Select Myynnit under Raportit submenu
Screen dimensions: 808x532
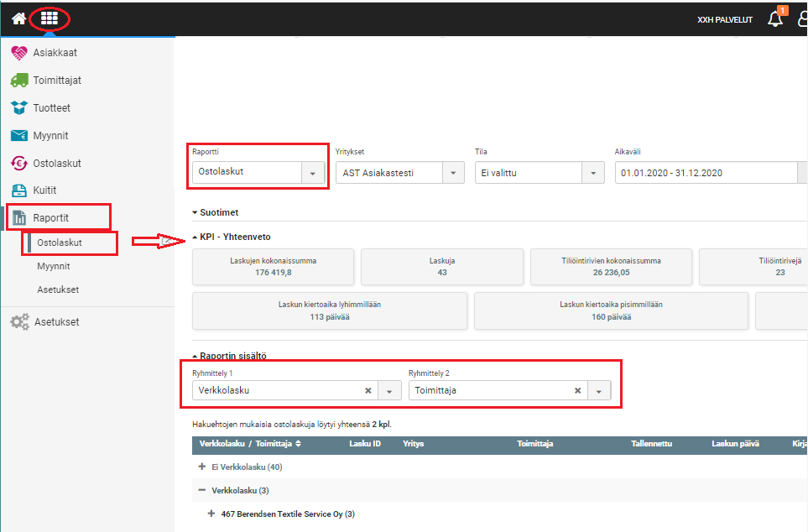54,266
